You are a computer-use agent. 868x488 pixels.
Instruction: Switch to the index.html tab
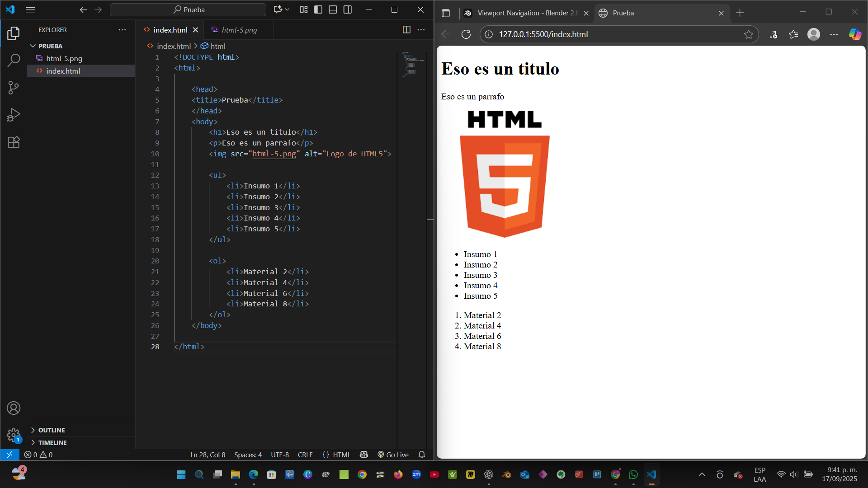click(x=170, y=30)
